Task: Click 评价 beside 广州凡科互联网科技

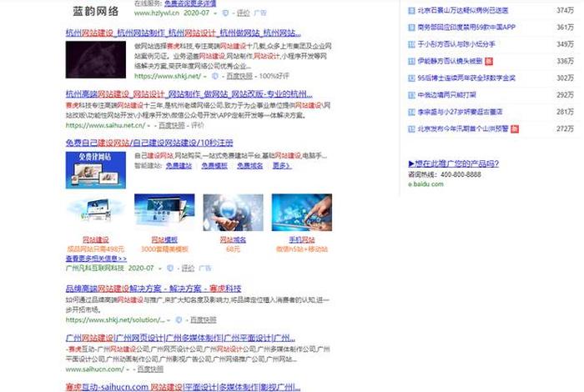Action: (188, 268)
